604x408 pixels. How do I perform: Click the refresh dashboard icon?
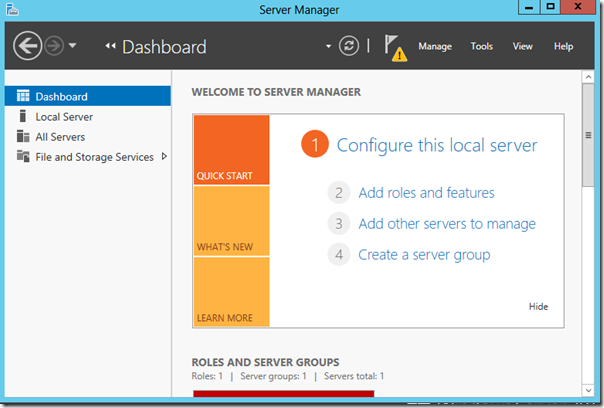(x=349, y=46)
